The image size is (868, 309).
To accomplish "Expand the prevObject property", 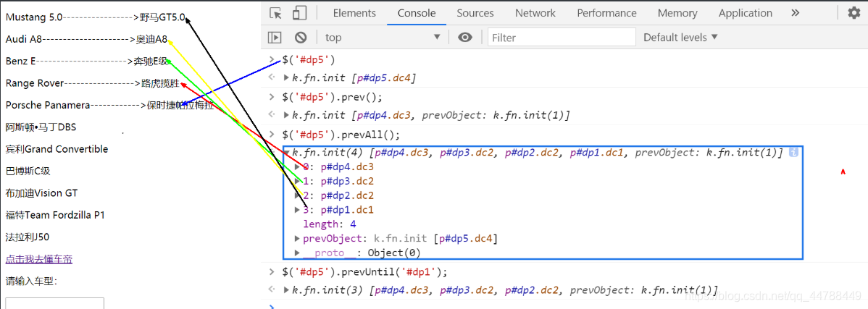I will pyautogui.click(x=298, y=239).
